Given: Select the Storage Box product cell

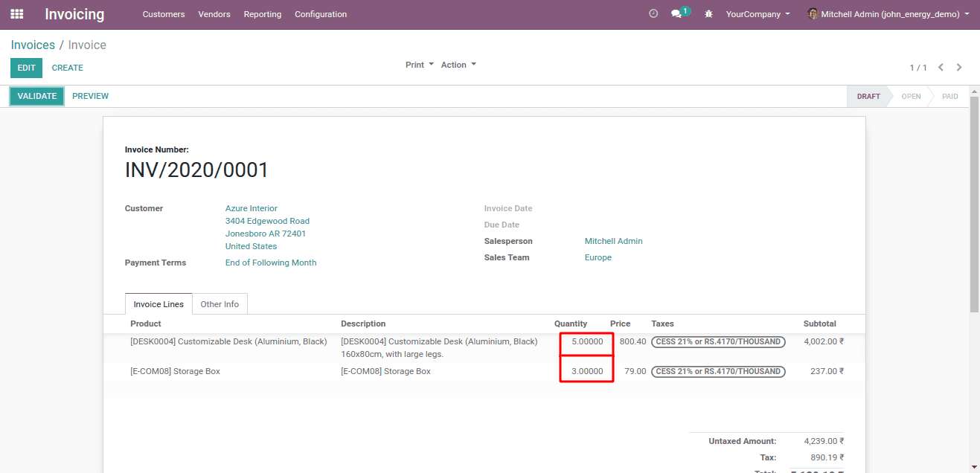Looking at the screenshot, I should [x=175, y=371].
